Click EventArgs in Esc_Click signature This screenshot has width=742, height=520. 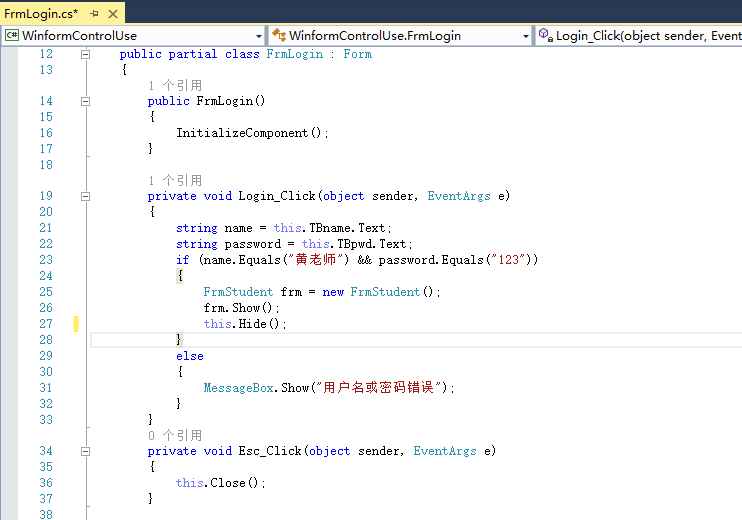444,451
